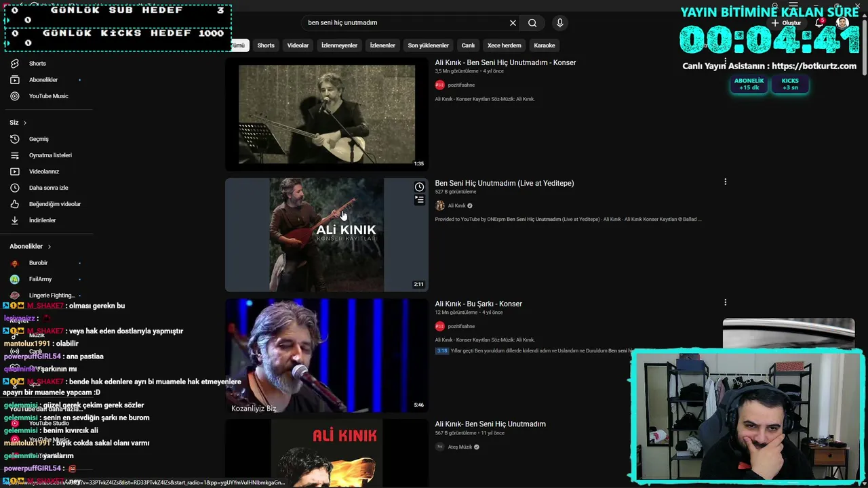Click the Ateş Müzik channel name
This screenshot has width=868, height=488.
click(460, 447)
